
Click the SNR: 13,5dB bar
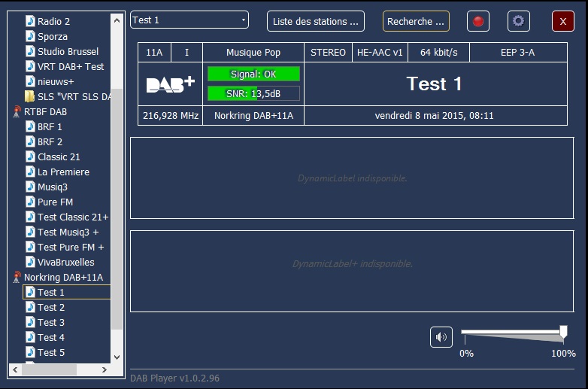click(253, 93)
